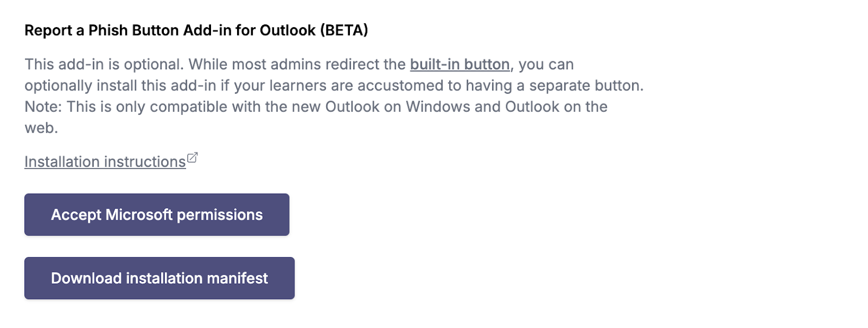Click 'Add-in for Outlook' in the heading
The width and height of the screenshot is (868, 328).
250,30
